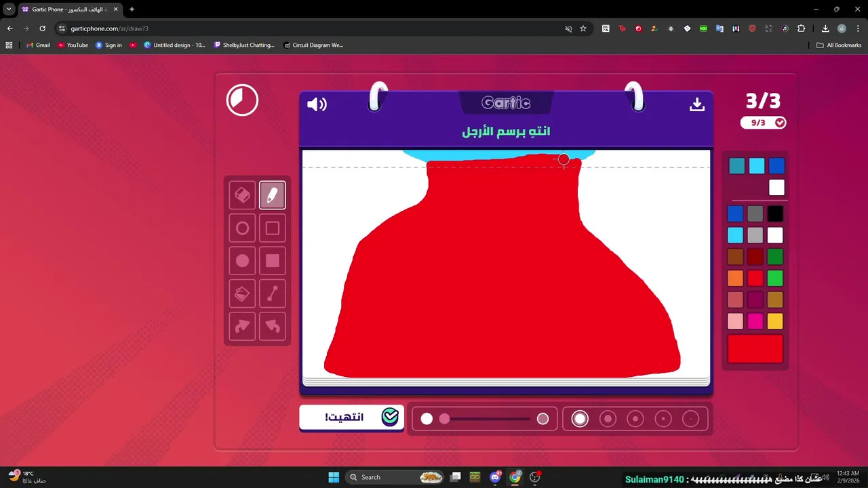Pick the bright green color swatch

pos(775,279)
